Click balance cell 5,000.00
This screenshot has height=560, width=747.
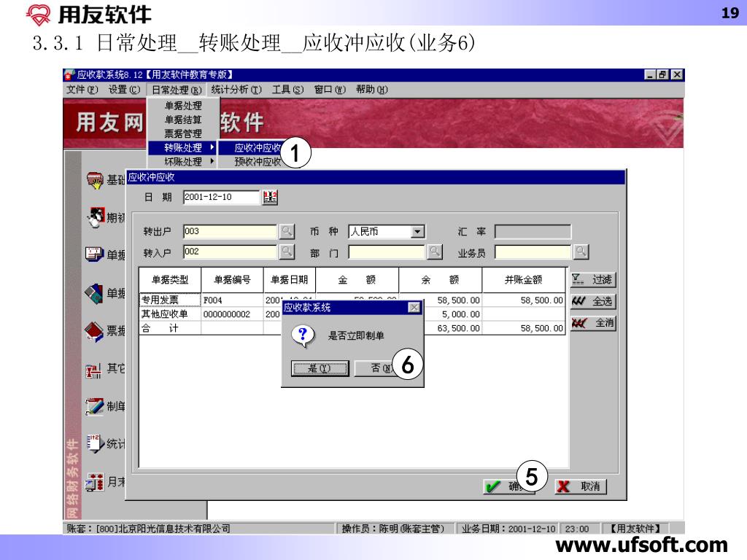(452, 314)
